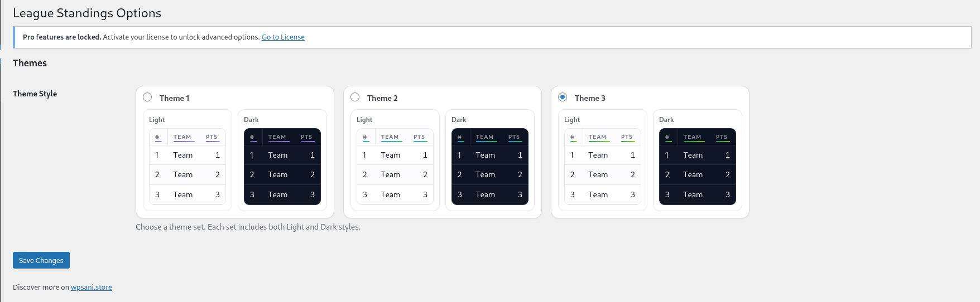Screen dimensions: 980x302
Task: Click Theme 2 Dark preview table
Action: click(x=490, y=167)
